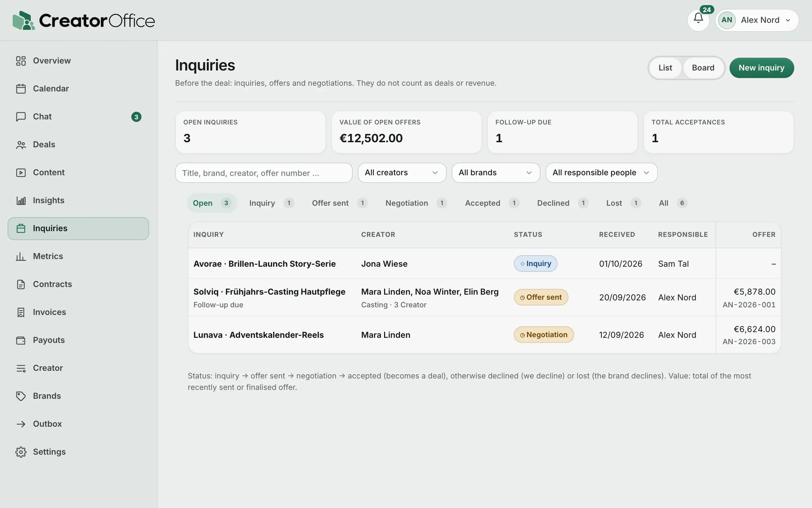Click the Casting · 3 Creator label
Screen dimensions: 812x508
(x=394, y=305)
